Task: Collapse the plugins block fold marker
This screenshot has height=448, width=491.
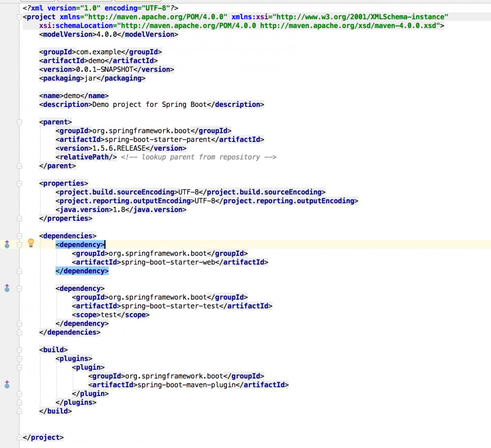Action: pos(19,358)
